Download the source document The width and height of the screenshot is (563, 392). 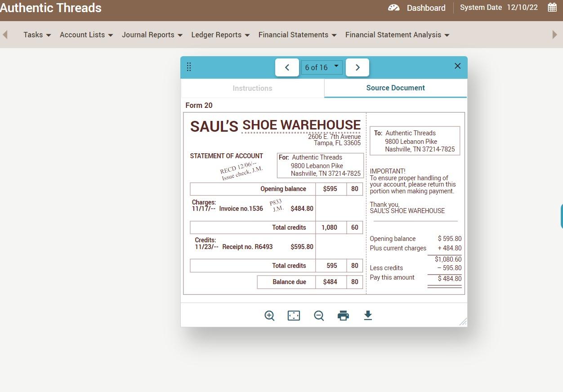click(367, 315)
